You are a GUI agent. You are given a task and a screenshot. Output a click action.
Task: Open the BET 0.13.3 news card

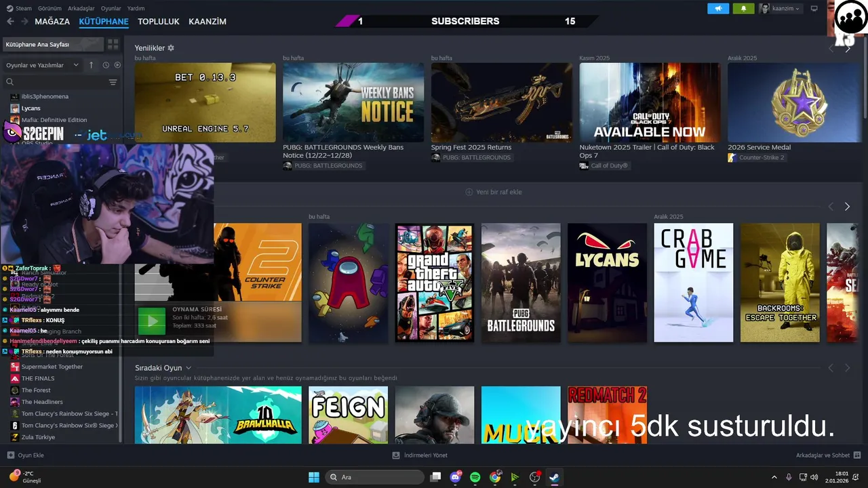pyautogui.click(x=205, y=102)
